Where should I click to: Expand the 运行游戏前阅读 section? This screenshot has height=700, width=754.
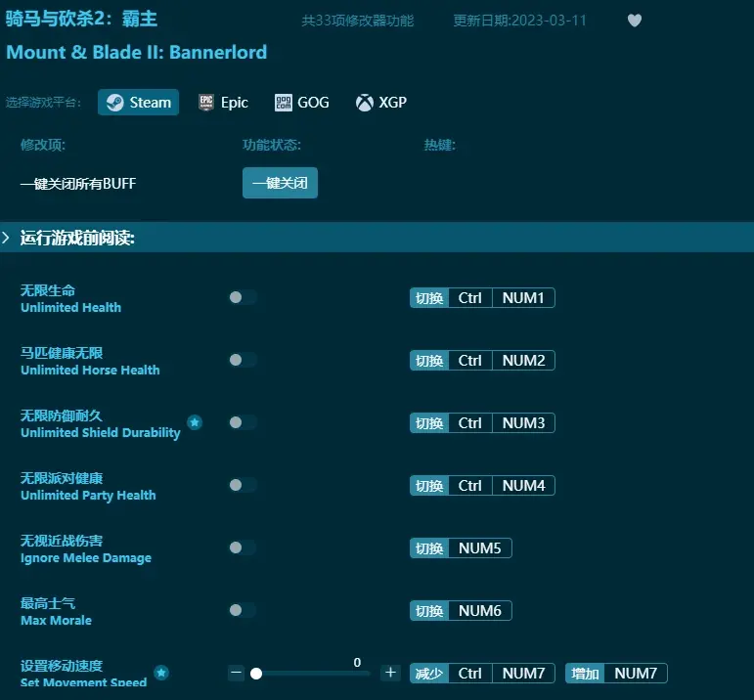click(x=377, y=237)
